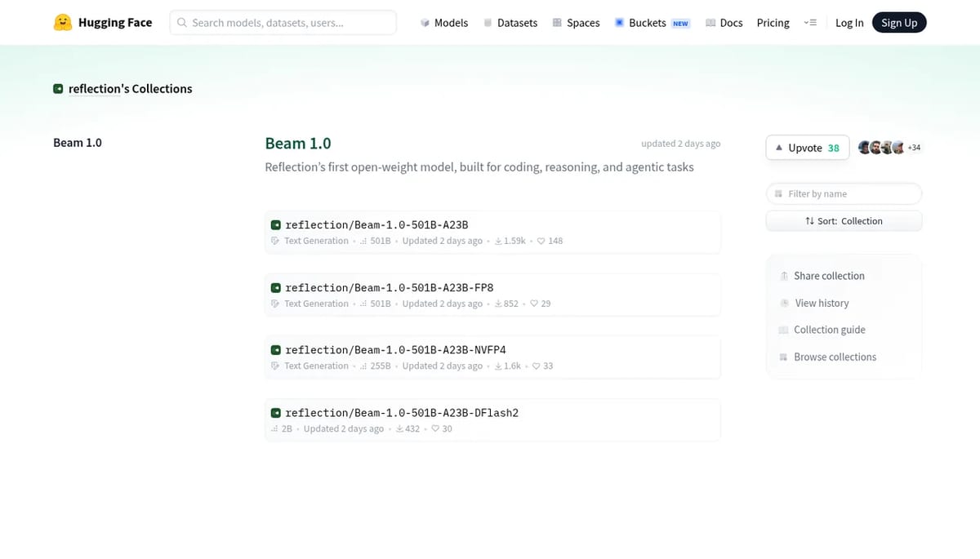This screenshot has height=559, width=980.
Task: Click the View history clock icon
Action: (784, 303)
